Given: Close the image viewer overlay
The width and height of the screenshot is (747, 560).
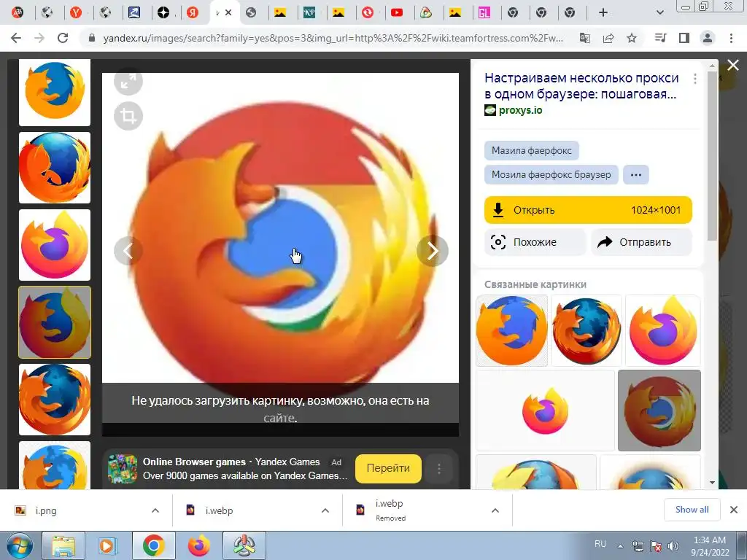Looking at the screenshot, I should [x=732, y=65].
